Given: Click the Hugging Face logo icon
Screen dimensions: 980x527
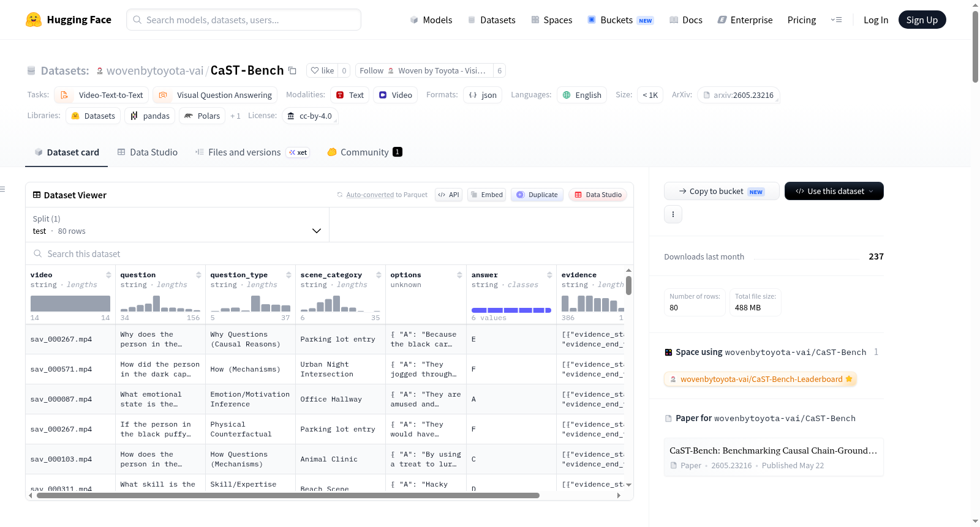Looking at the screenshot, I should tap(34, 20).
